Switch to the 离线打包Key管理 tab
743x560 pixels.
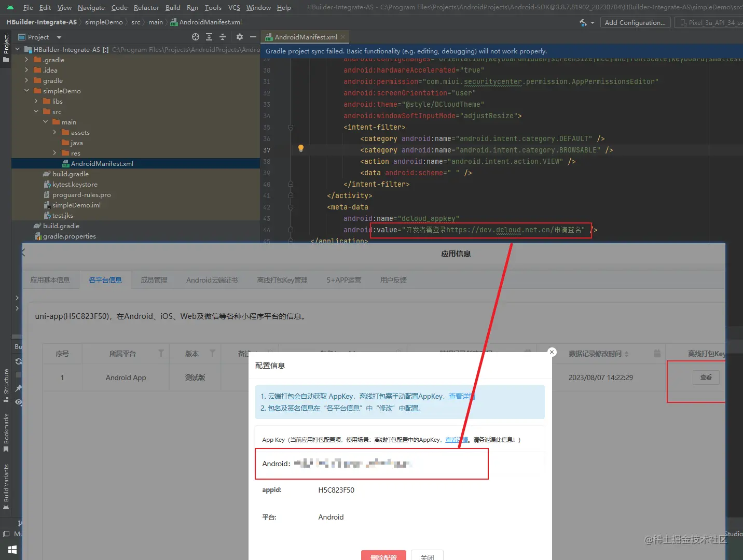(282, 280)
